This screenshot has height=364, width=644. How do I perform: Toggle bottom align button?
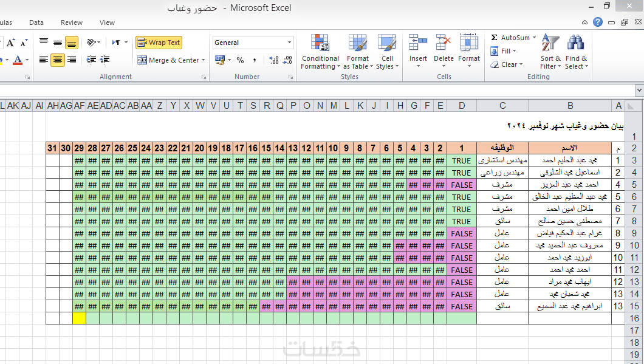coord(72,43)
